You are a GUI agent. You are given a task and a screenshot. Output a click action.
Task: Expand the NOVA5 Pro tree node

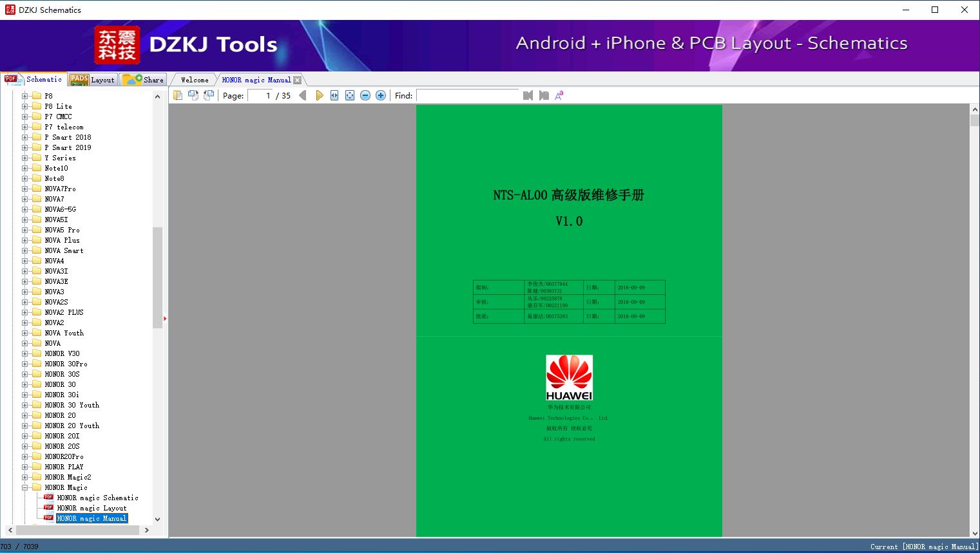tap(25, 230)
